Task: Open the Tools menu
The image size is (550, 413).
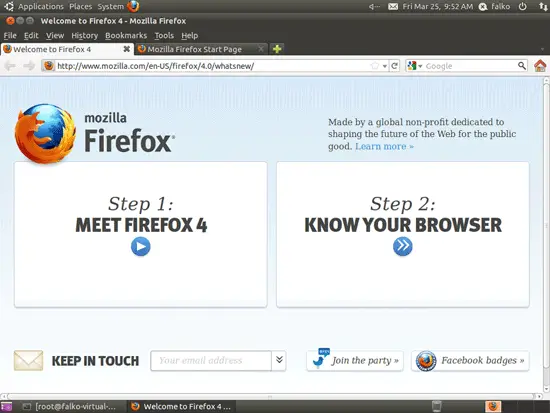Action: [164, 35]
